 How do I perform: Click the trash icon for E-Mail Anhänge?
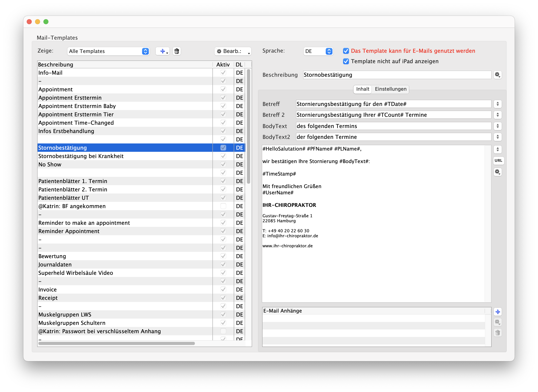tap(498, 333)
